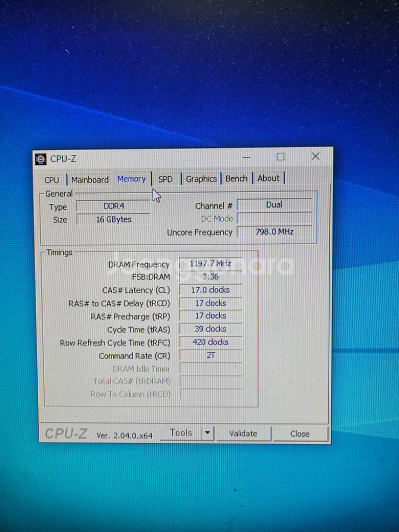Switch to the Graphics tab
Image resolution: width=399 pixels, height=532 pixels.
click(x=201, y=179)
